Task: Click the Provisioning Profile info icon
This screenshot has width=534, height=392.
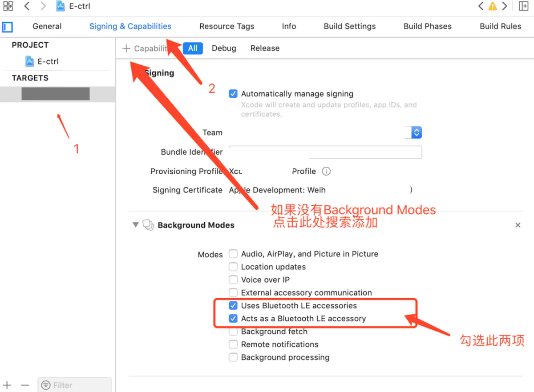Action: (x=326, y=172)
